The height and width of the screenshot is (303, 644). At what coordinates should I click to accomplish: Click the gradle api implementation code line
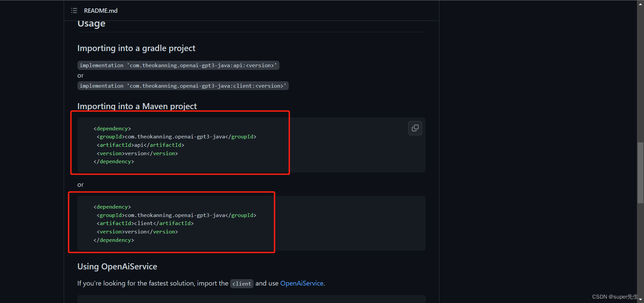178,66
